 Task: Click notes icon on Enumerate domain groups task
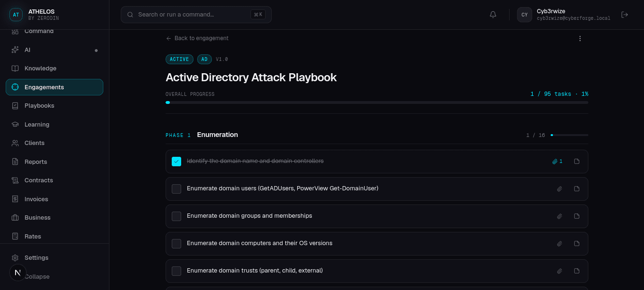coord(577,216)
